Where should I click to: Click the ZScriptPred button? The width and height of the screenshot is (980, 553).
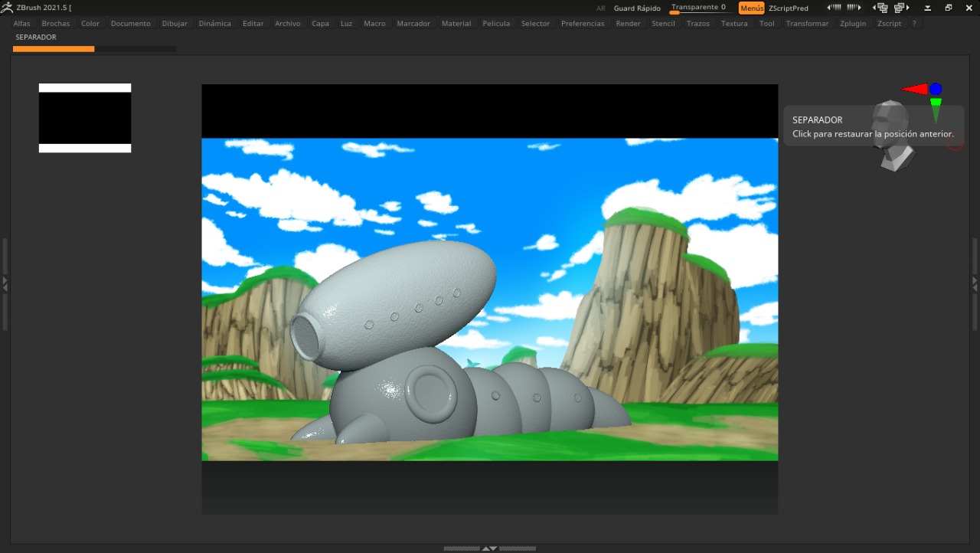789,8
